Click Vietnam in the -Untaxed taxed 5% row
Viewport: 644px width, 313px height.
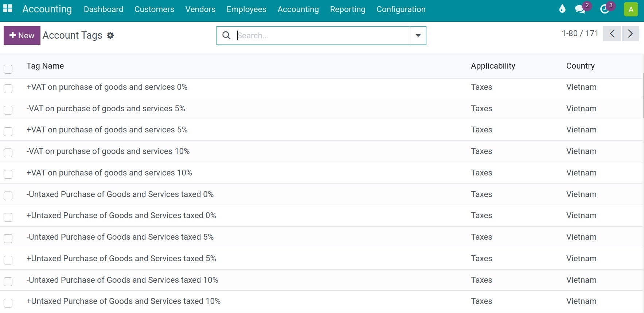click(581, 237)
